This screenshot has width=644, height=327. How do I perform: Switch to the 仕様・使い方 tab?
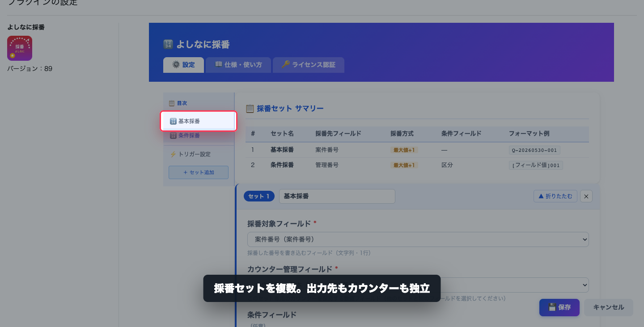click(x=238, y=65)
